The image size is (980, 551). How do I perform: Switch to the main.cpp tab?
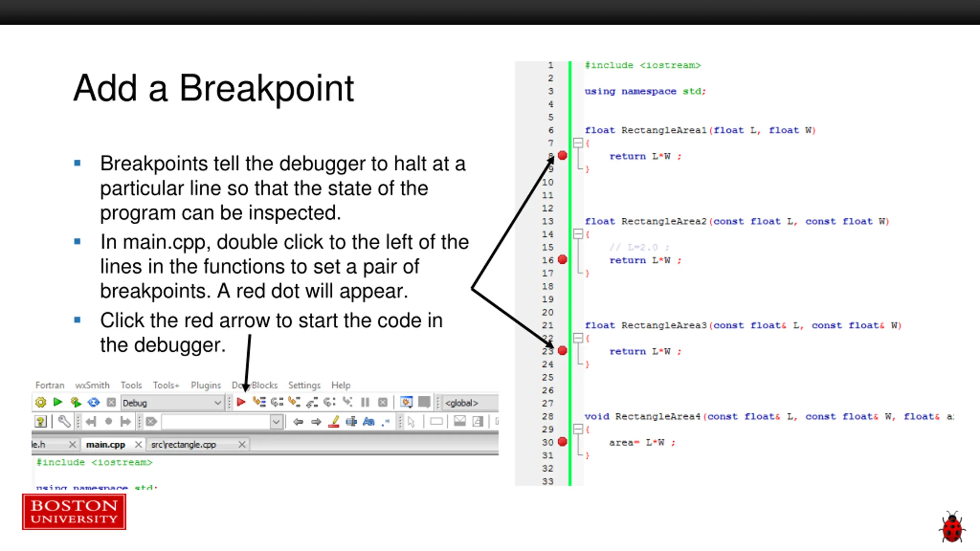(x=106, y=445)
